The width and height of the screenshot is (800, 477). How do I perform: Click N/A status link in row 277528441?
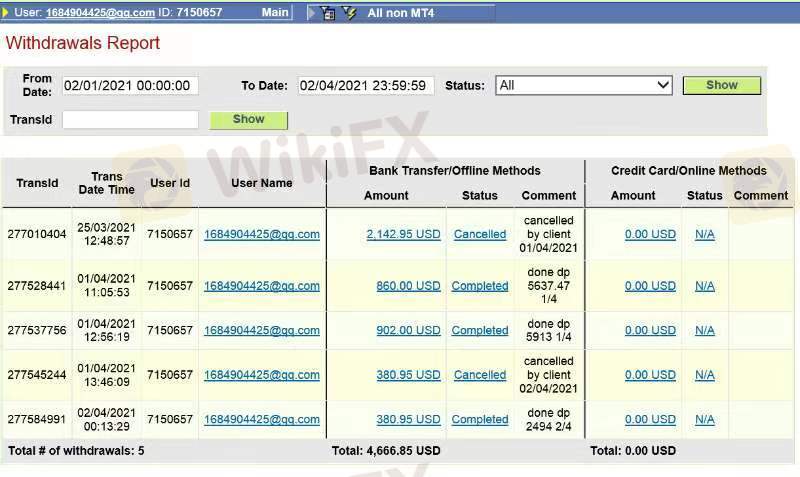coord(705,286)
